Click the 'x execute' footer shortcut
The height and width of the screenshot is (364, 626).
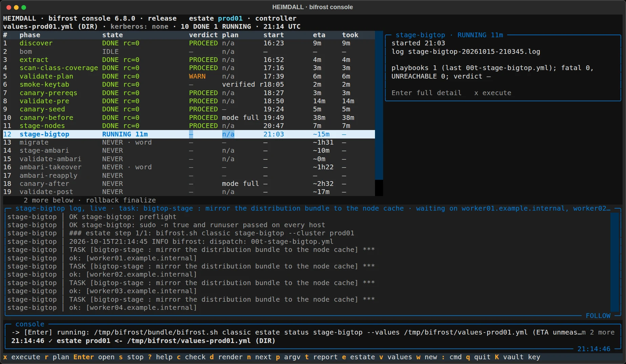coord(22,357)
